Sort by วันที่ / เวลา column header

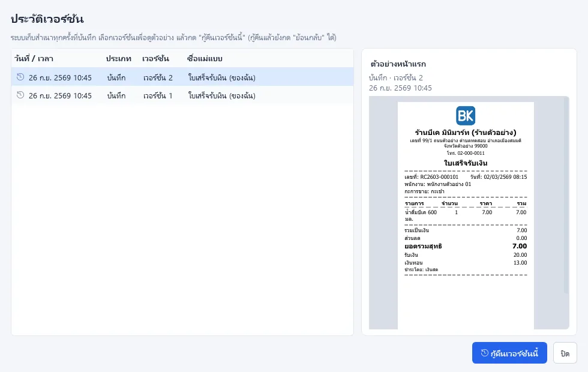[x=34, y=59]
